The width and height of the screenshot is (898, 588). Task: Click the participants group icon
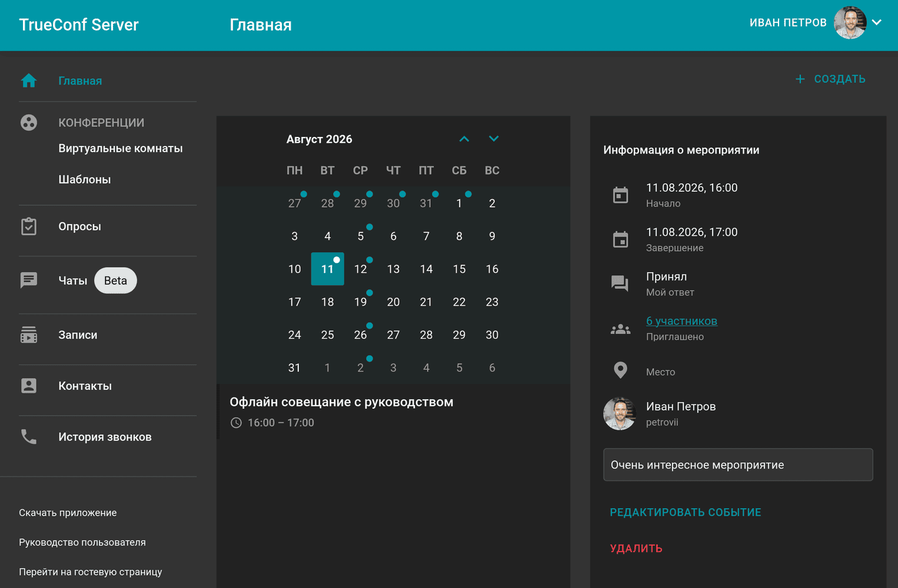620,329
